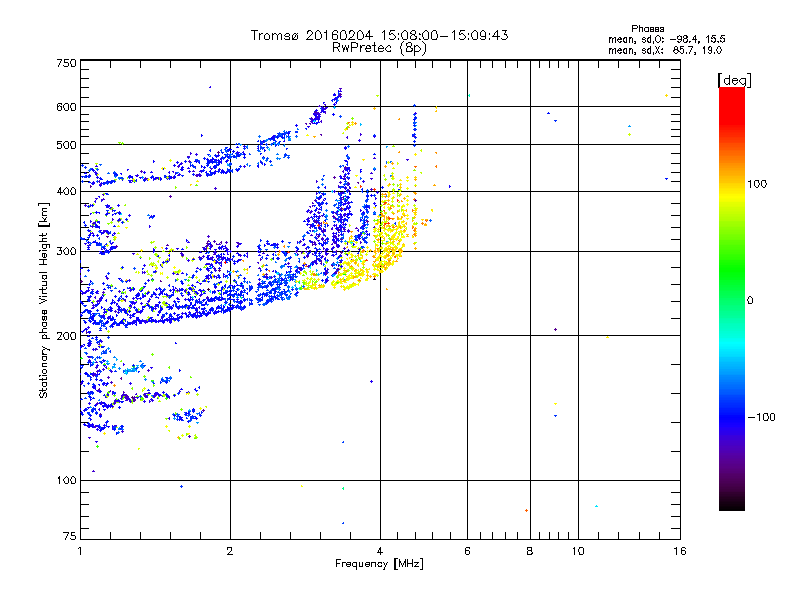
Task: Click the height axis "400" tick label
Action: [x=66, y=191]
